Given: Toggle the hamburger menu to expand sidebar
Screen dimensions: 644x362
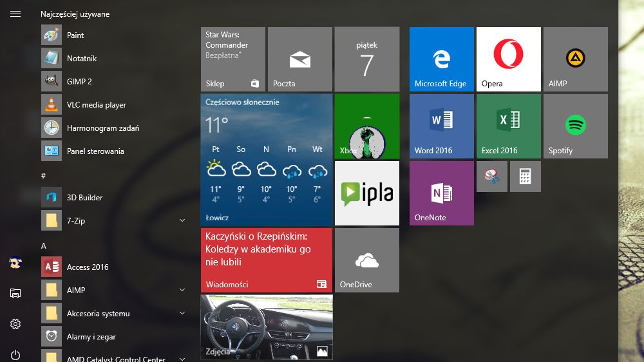Looking at the screenshot, I should [x=15, y=14].
